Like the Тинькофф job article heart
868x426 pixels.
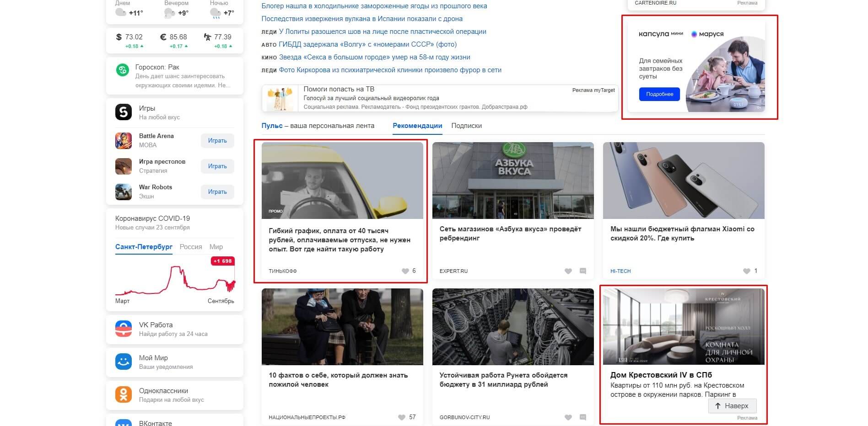[x=405, y=271]
